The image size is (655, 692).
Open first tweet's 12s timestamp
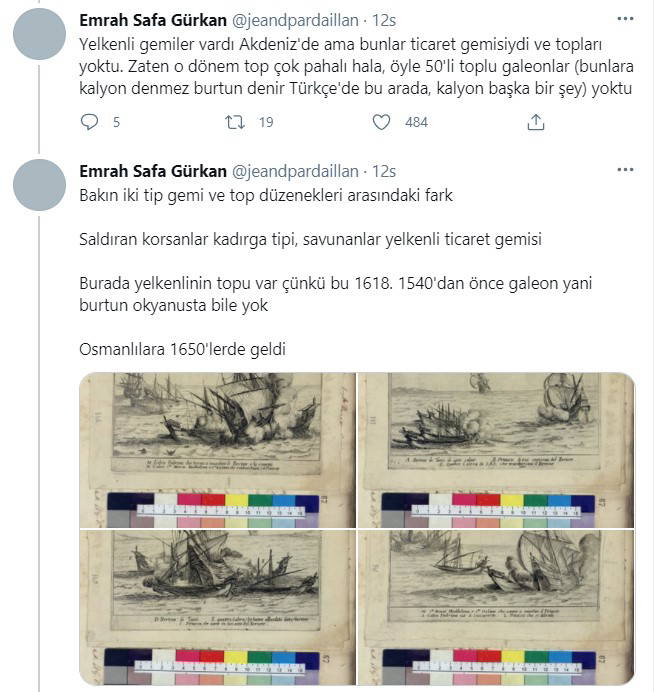[x=384, y=21]
